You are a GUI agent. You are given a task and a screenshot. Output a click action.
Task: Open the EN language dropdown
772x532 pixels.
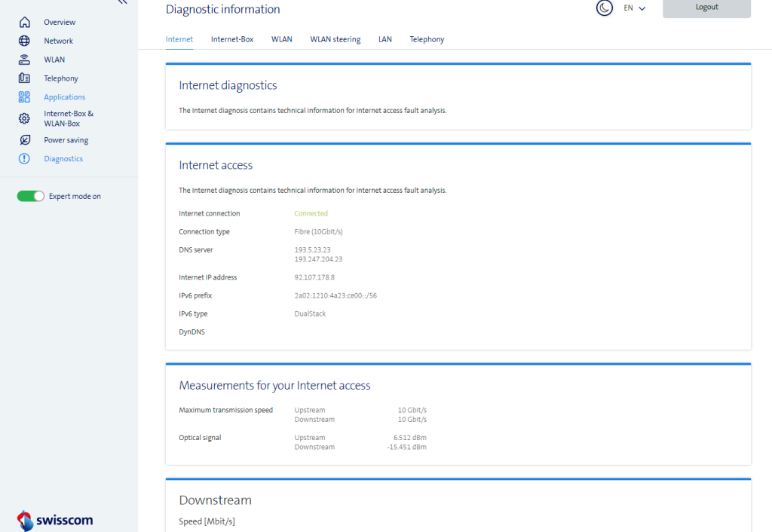click(x=634, y=8)
